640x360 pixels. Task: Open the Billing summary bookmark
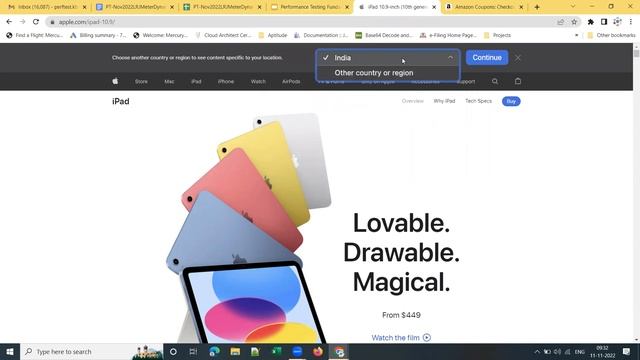pyautogui.click(x=98, y=36)
